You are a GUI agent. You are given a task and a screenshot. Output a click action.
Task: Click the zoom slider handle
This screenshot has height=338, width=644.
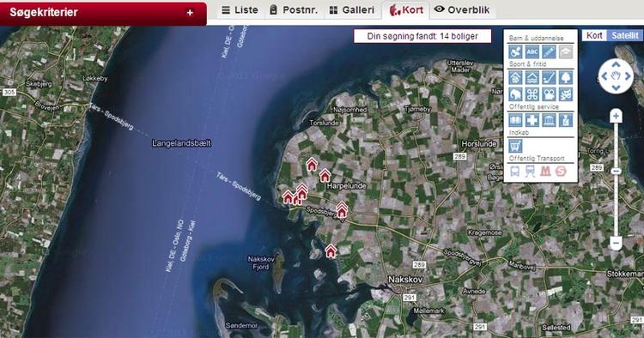click(x=616, y=171)
